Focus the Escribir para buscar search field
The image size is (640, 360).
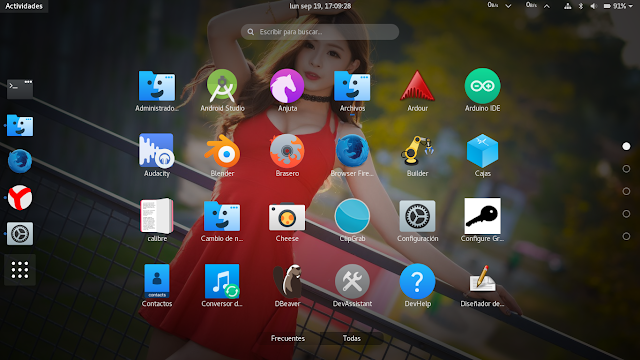[x=320, y=32]
